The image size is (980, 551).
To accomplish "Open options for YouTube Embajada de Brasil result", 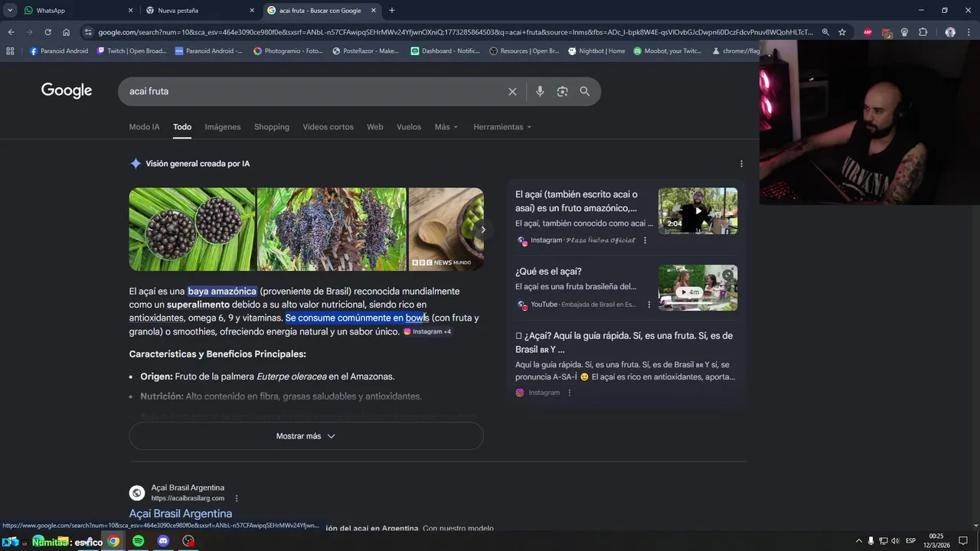I will 649,305.
